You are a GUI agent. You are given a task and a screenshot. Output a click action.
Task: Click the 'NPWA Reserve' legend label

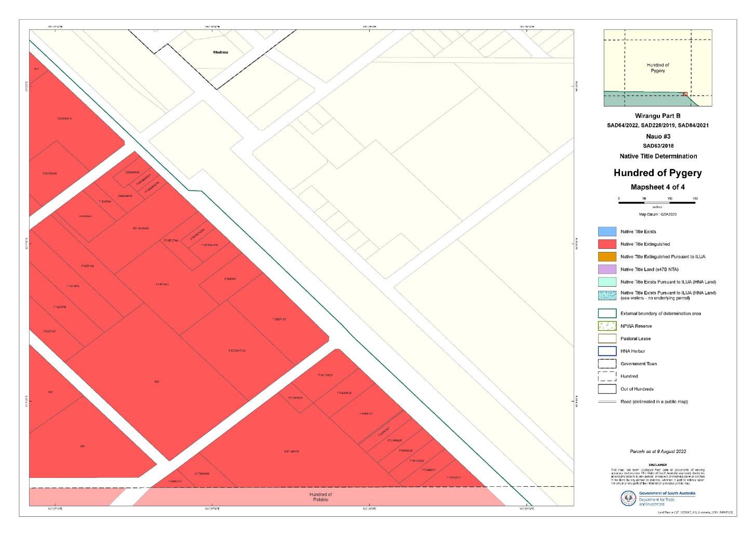pyautogui.click(x=636, y=326)
